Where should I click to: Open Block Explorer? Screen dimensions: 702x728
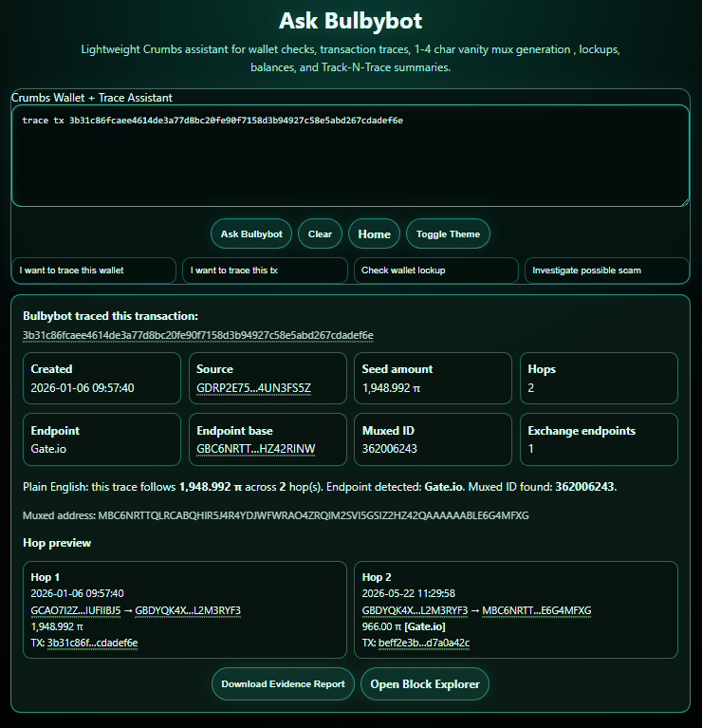click(x=425, y=684)
